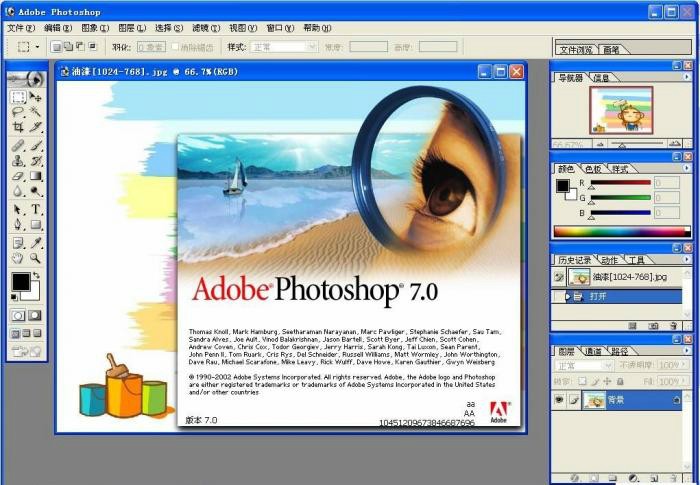Select the Move tool
Screen dimensions: 700x485
tap(36, 97)
